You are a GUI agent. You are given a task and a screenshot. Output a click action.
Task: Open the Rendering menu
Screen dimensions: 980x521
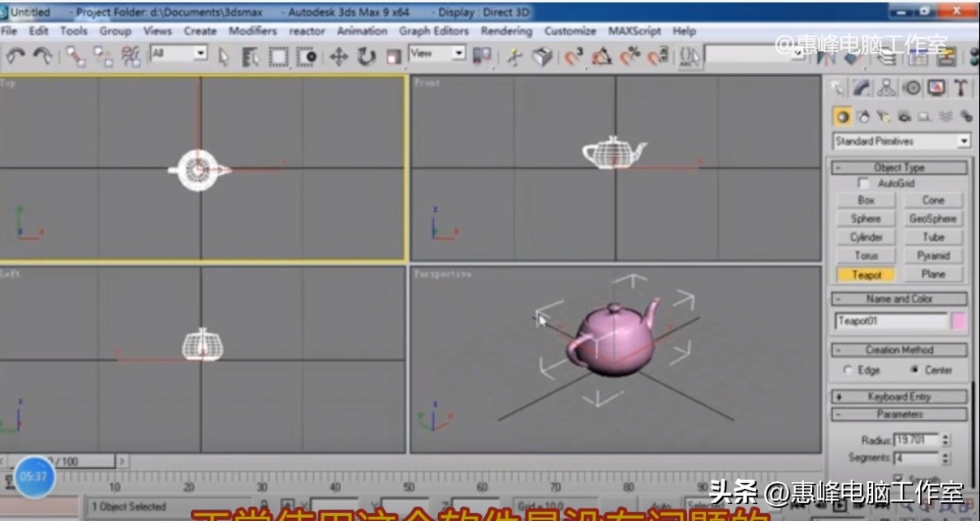(x=505, y=31)
